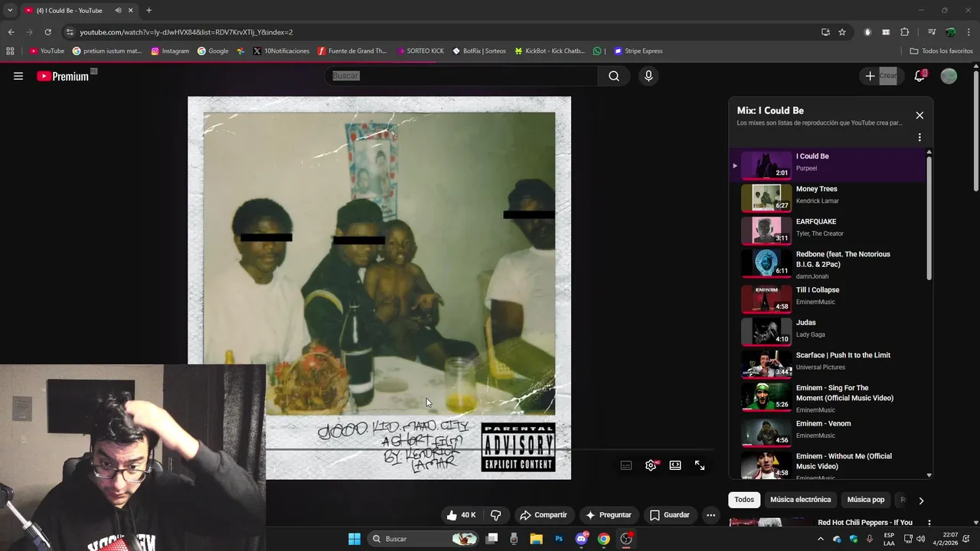Select the Música pop chip
The image size is (980, 551).
[865, 500]
